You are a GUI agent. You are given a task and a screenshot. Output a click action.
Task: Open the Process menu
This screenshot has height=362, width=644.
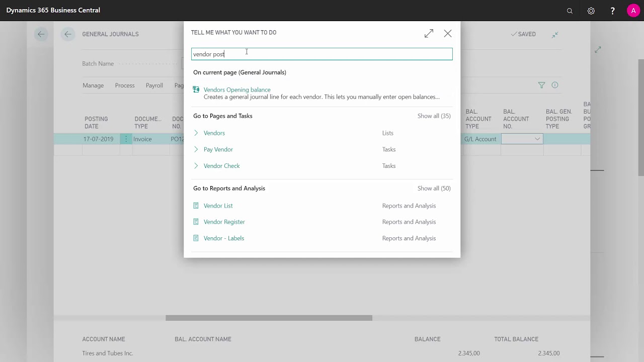pos(125,85)
